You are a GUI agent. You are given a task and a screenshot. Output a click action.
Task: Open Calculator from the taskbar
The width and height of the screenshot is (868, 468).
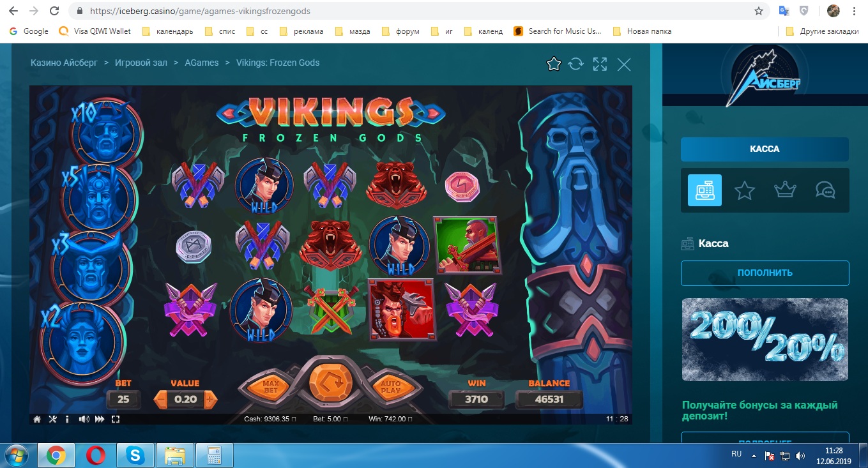213,455
